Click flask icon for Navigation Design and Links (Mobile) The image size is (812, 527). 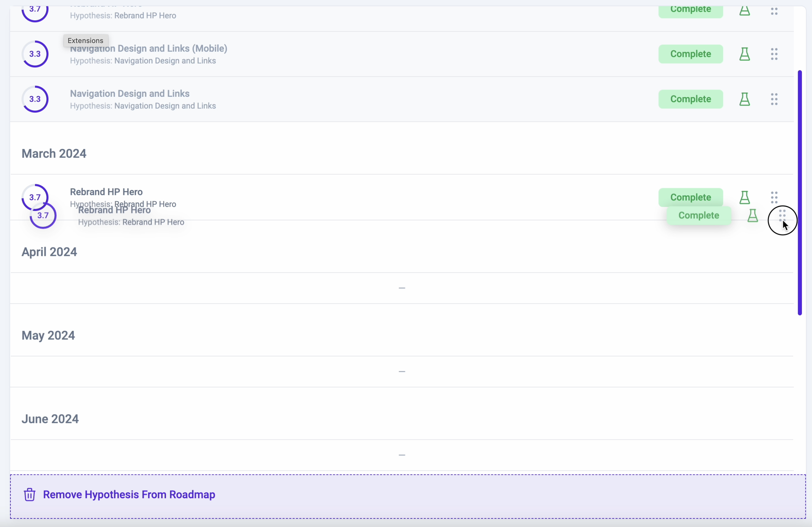click(744, 54)
